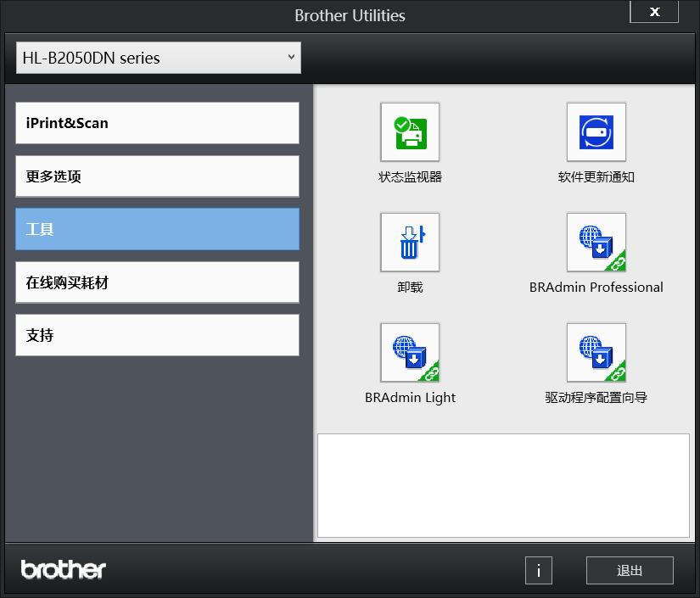The height and width of the screenshot is (598, 700).
Task: Click the BRAdmin Light label text
Action: [411, 397]
